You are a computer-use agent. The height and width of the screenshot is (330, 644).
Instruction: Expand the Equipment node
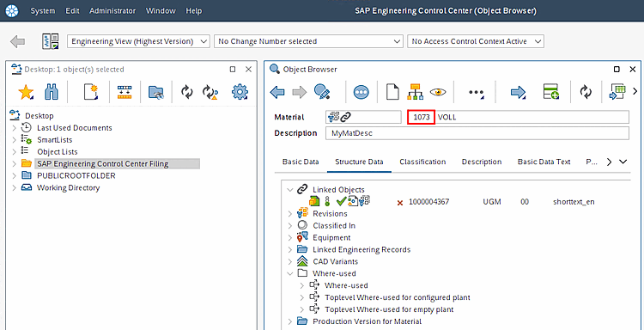point(290,237)
